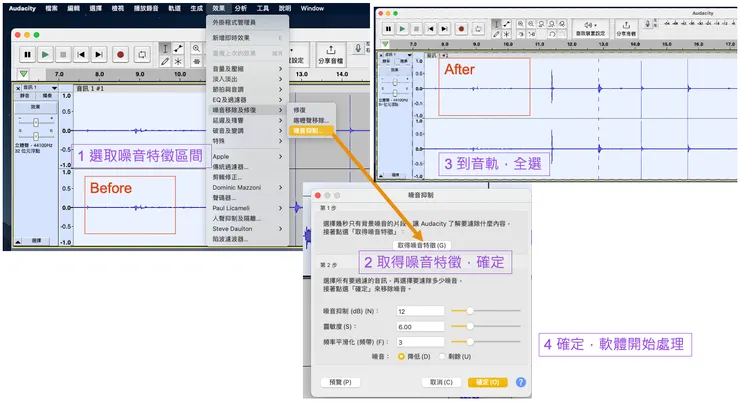Open the 檔案 menu in menu bar

pyautogui.click(x=51, y=8)
